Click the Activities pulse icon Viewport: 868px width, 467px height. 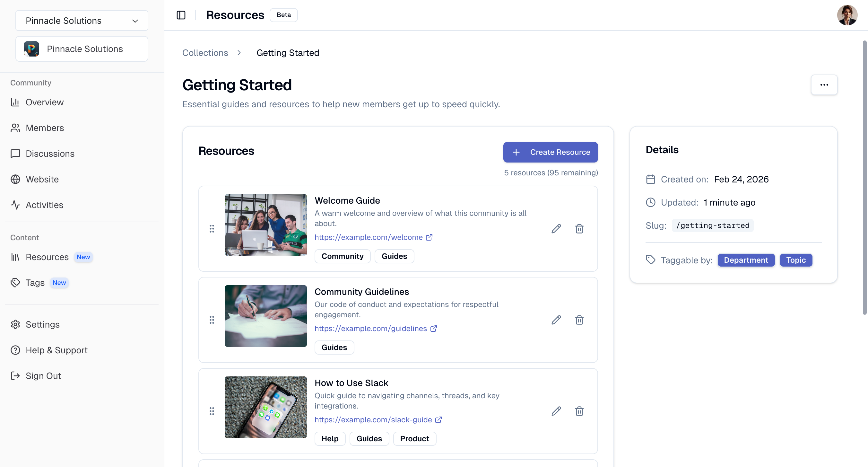click(15, 205)
